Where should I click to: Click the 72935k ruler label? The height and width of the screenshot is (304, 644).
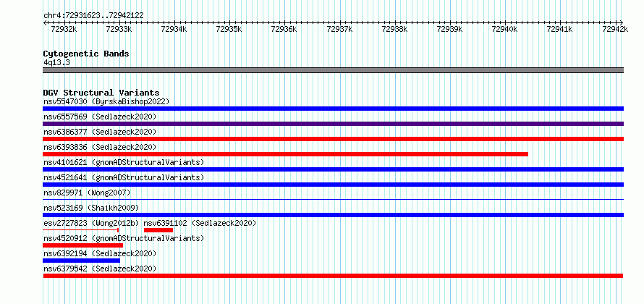(x=229, y=29)
